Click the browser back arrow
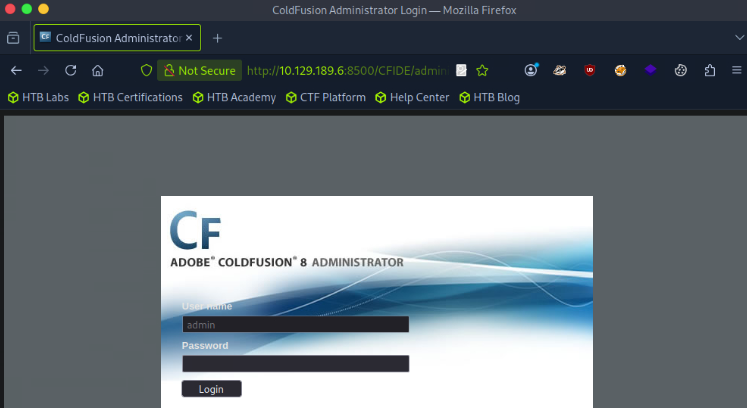Viewport: 747px width, 408px height. tap(16, 71)
